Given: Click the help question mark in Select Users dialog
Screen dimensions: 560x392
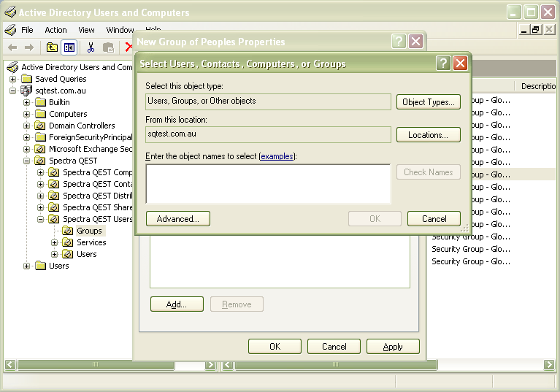Looking at the screenshot, I should [x=443, y=64].
